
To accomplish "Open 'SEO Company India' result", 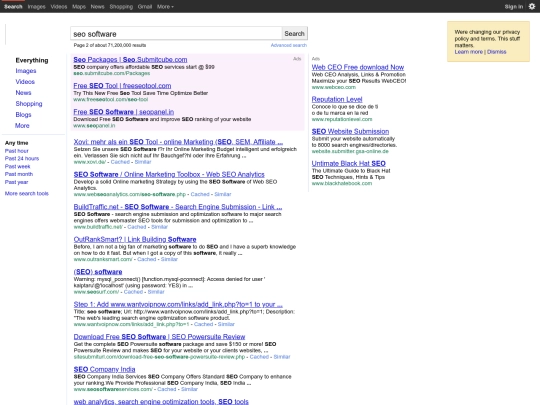I will (x=104, y=369).
